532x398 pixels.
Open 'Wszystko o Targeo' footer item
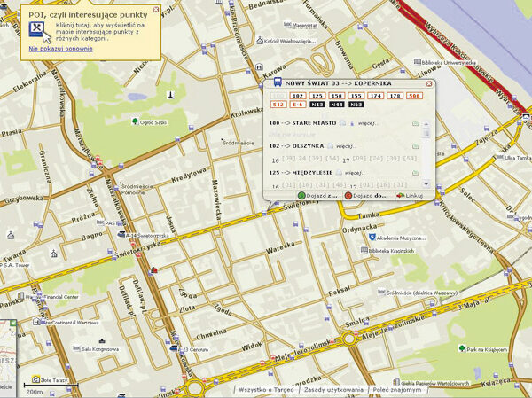pos(265,390)
